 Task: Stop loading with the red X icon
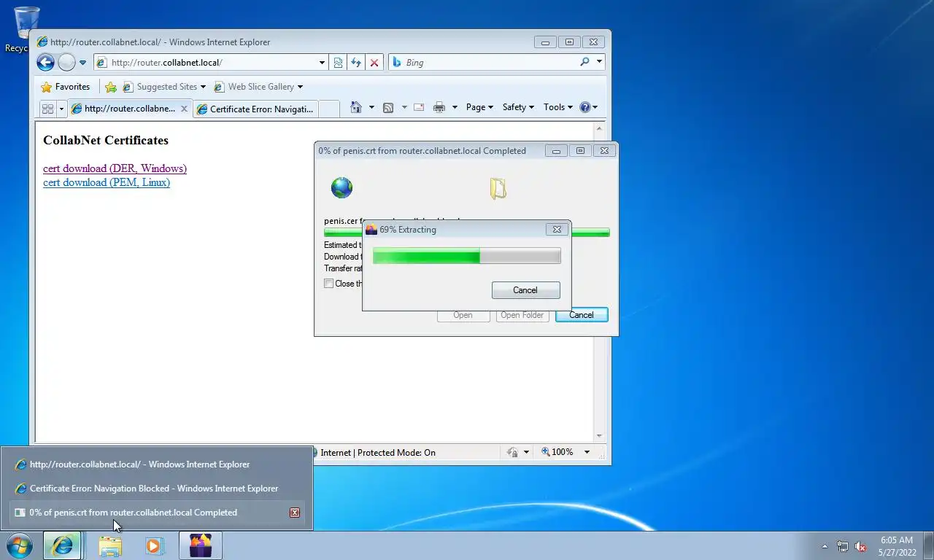374,63
